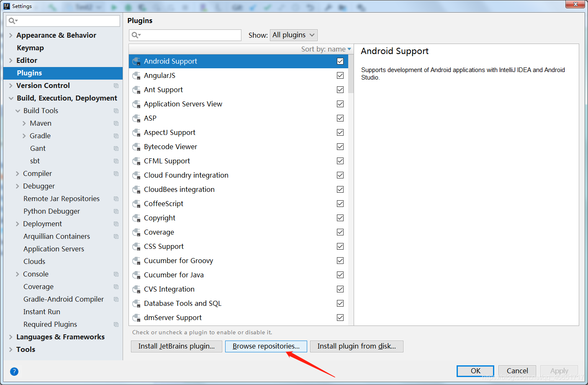Expand the Tools settings node
The image size is (588, 385).
click(11, 350)
